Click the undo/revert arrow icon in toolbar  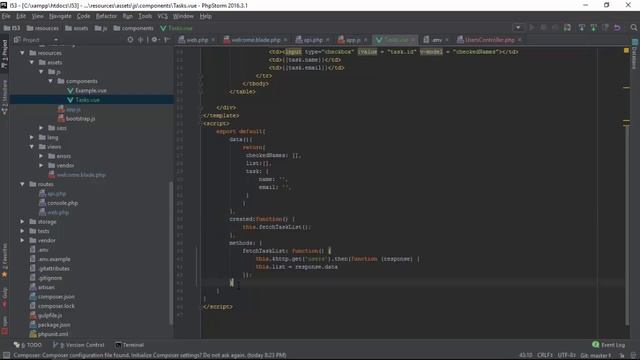(617, 28)
